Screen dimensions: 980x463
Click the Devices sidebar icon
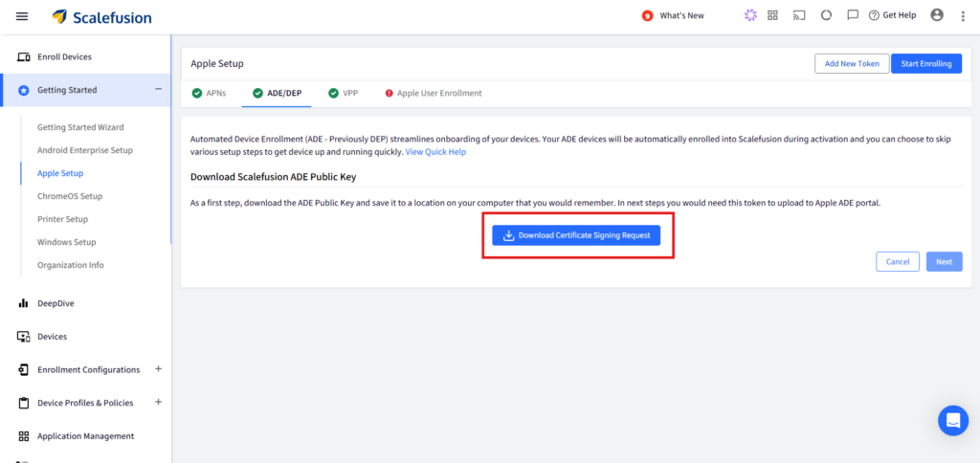[x=24, y=336]
